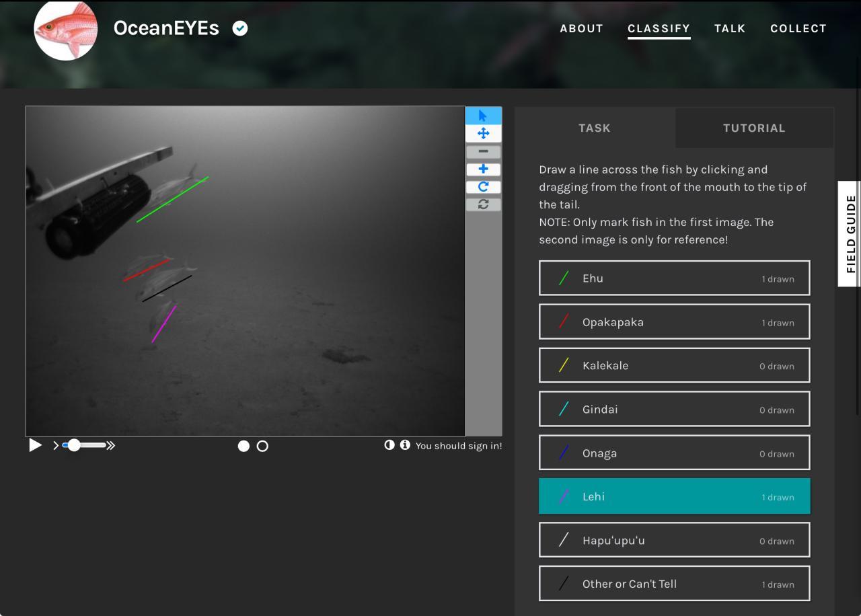Go to the About page
Screen dimensions: 861x616
pyautogui.click(x=581, y=28)
